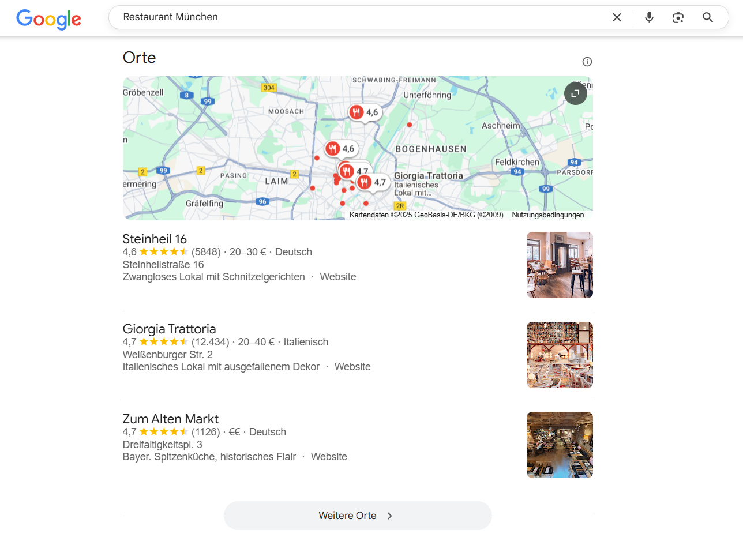View Giorgia Trattoria photo thumbnail
The height and width of the screenshot is (560, 743).
click(x=559, y=355)
